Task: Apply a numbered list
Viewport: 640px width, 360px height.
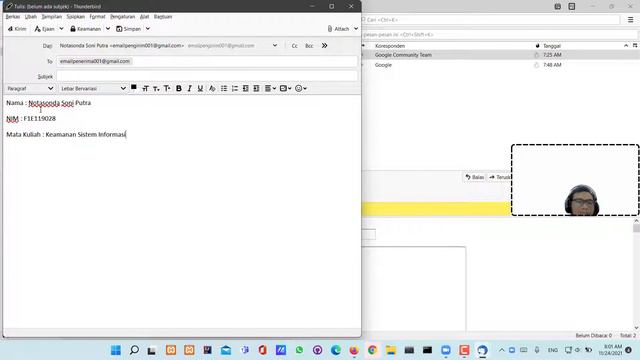Action: 235,89
